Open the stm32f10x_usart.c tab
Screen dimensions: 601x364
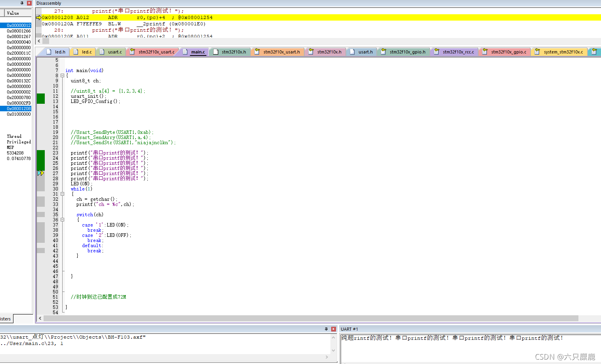pos(153,52)
